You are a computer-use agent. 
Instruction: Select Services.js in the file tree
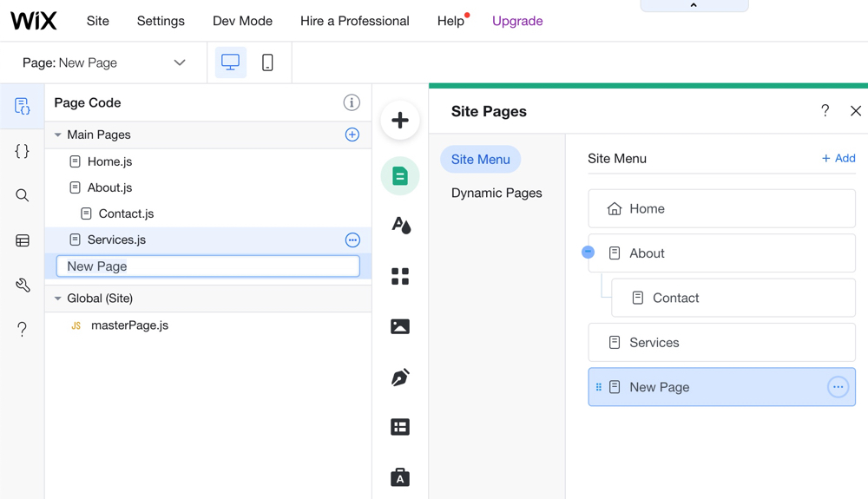click(208, 240)
